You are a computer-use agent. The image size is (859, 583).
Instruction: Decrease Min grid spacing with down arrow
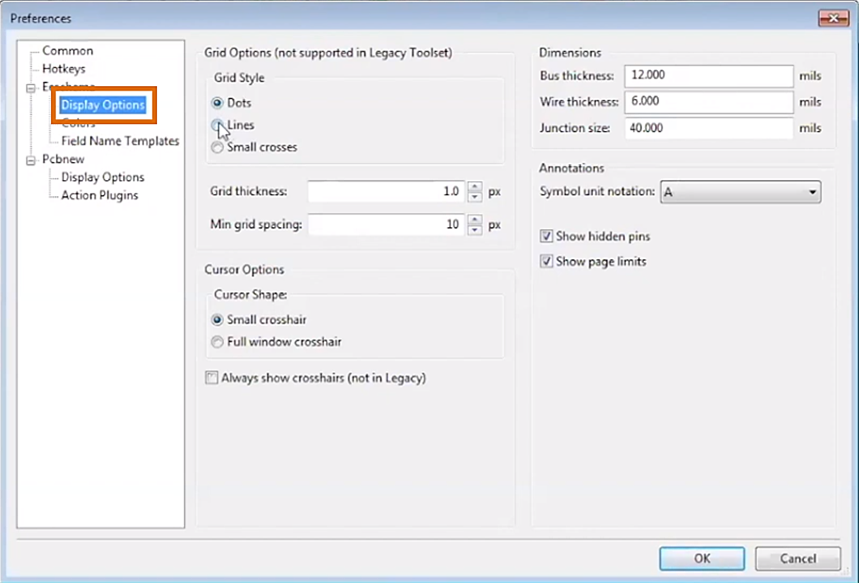pos(474,230)
